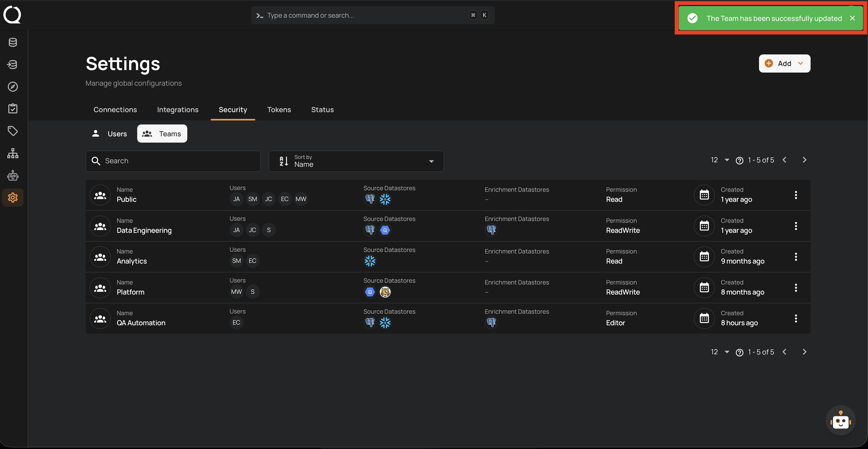This screenshot has height=449, width=868.
Task: Click the Snowflake source datastore in Analytics row
Action: [370, 261]
